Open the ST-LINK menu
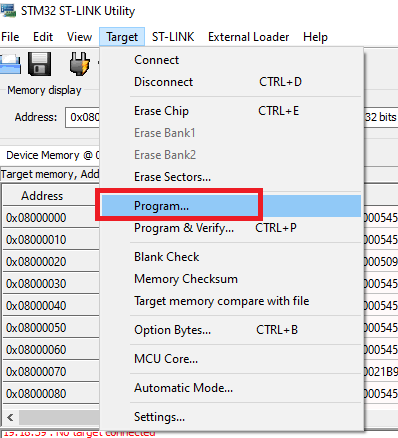398x438 pixels. 173,37
